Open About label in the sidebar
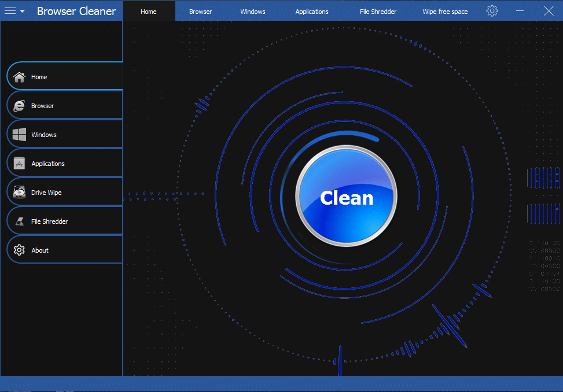This screenshot has width=563, height=392. (40, 250)
